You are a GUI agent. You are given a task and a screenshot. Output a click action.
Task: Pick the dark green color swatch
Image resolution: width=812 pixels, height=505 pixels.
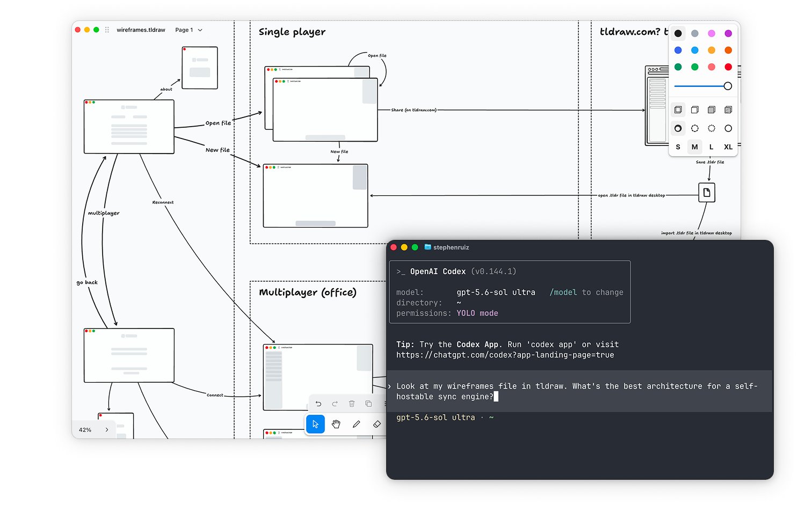pos(678,67)
